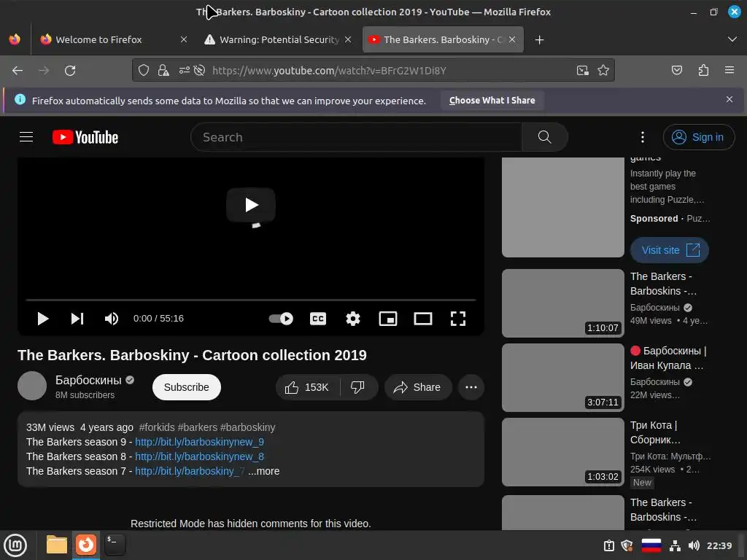Open player settings gear
The image size is (747, 560).
pyautogui.click(x=352, y=319)
